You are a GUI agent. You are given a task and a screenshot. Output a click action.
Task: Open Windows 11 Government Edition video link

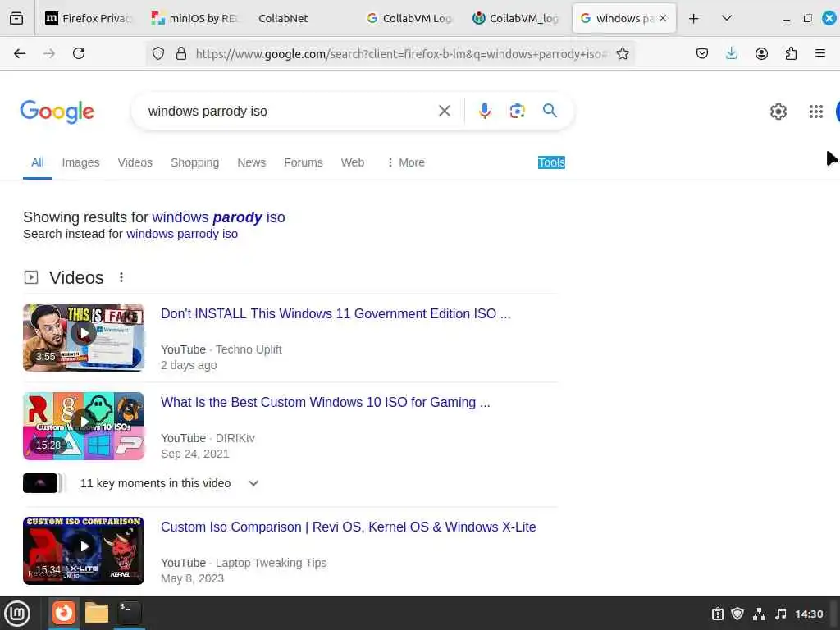click(336, 313)
